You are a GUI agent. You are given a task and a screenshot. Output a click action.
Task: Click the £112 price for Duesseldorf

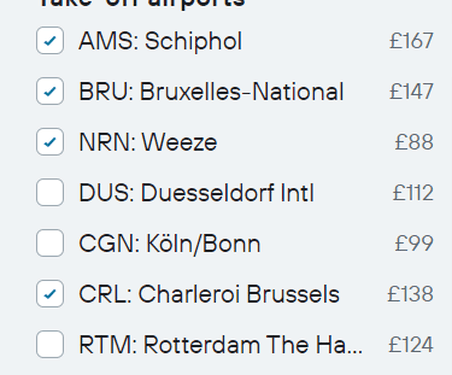point(413,193)
